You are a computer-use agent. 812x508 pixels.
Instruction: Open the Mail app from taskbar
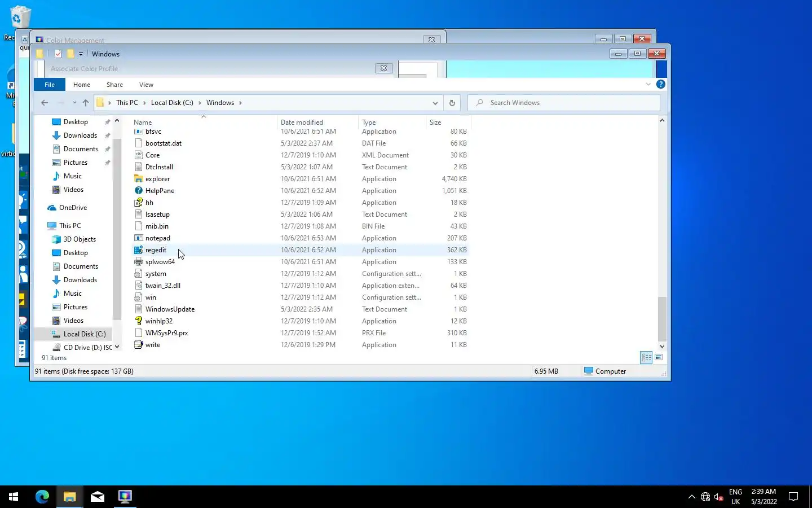tap(98, 497)
